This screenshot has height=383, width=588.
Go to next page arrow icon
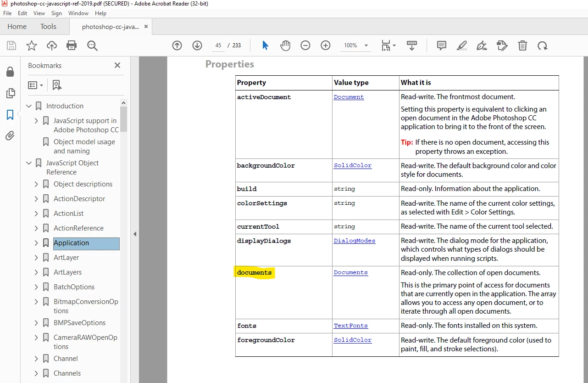[197, 45]
